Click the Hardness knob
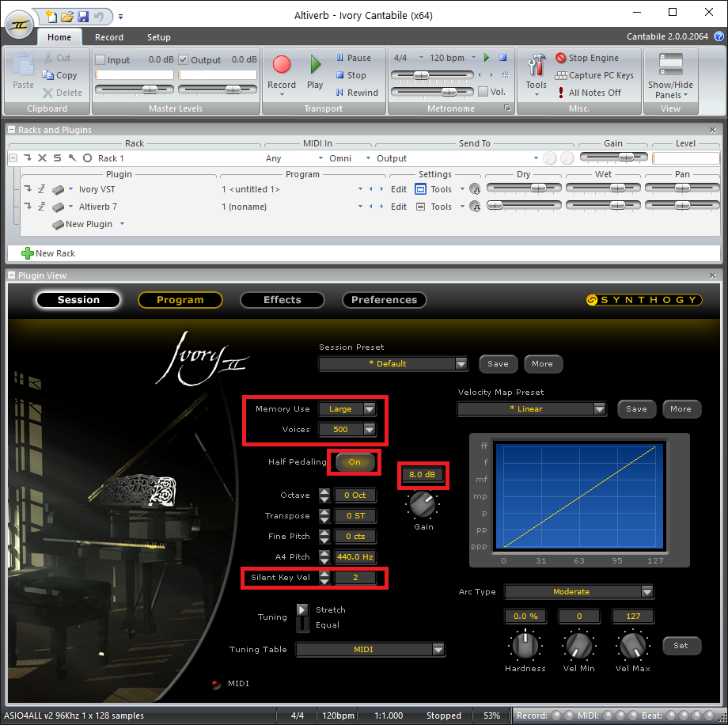This screenshot has height=725, width=728. pos(525,646)
